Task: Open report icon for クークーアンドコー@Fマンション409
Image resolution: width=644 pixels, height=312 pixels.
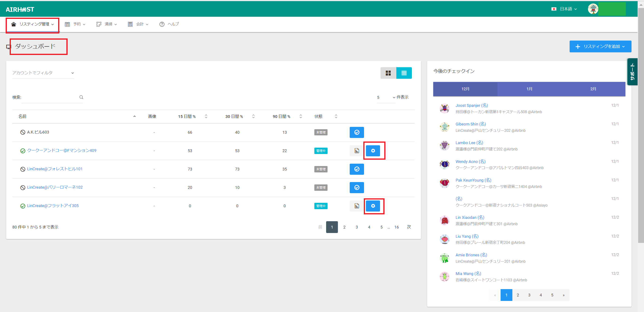Action: pyautogui.click(x=356, y=150)
